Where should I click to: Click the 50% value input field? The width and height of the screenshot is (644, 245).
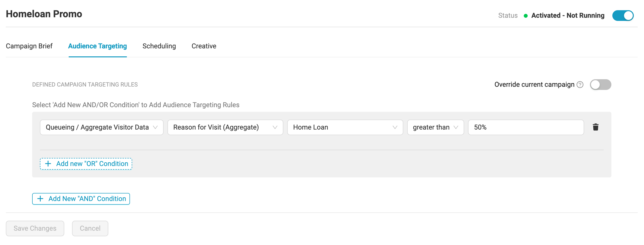pos(526,127)
